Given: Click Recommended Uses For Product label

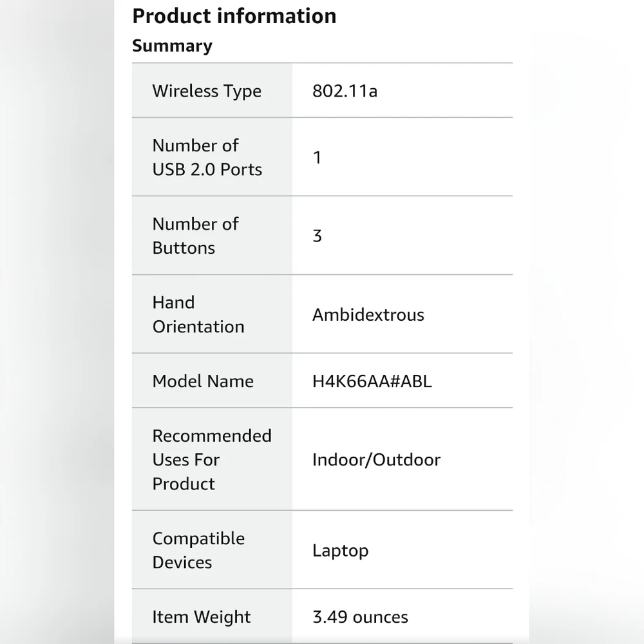Looking at the screenshot, I should click(x=212, y=460).
